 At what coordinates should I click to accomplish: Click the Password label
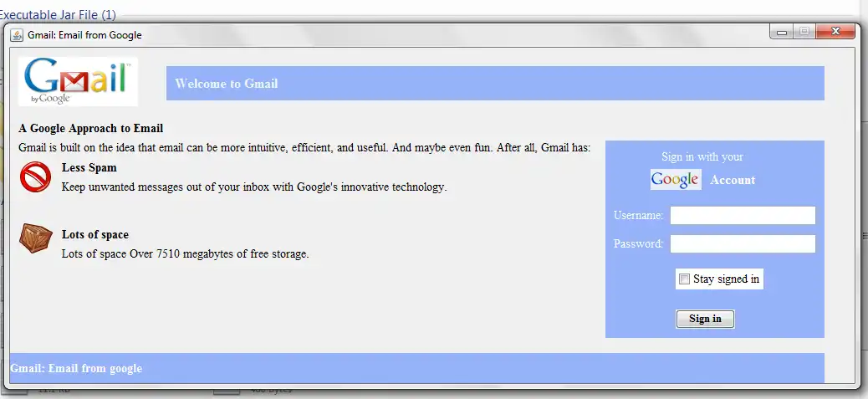coord(638,243)
